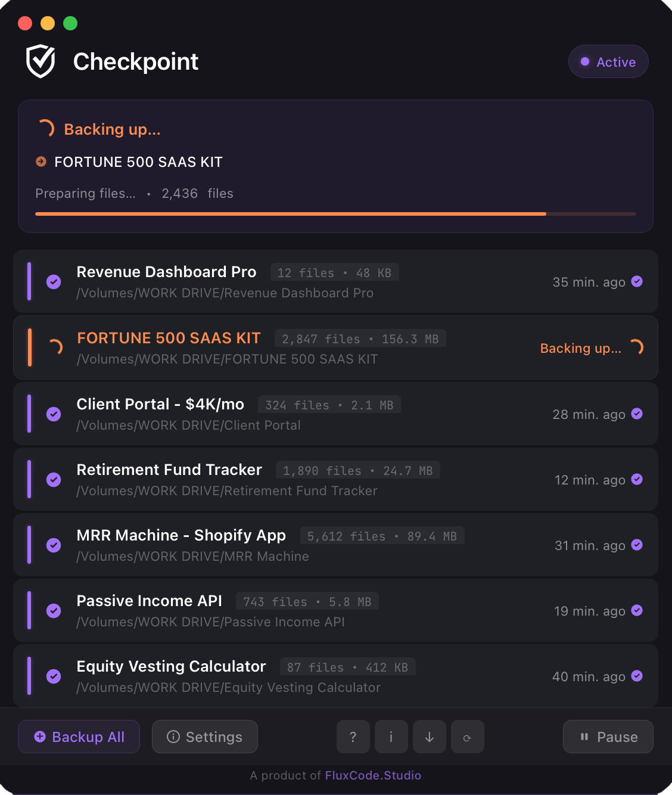
Task: Toggle the Active status pill
Action: pyautogui.click(x=608, y=61)
